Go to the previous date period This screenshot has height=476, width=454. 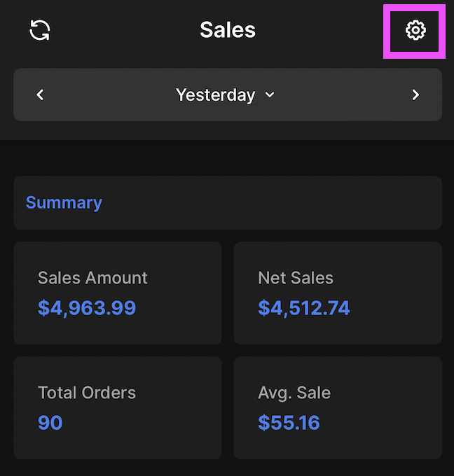tap(40, 94)
